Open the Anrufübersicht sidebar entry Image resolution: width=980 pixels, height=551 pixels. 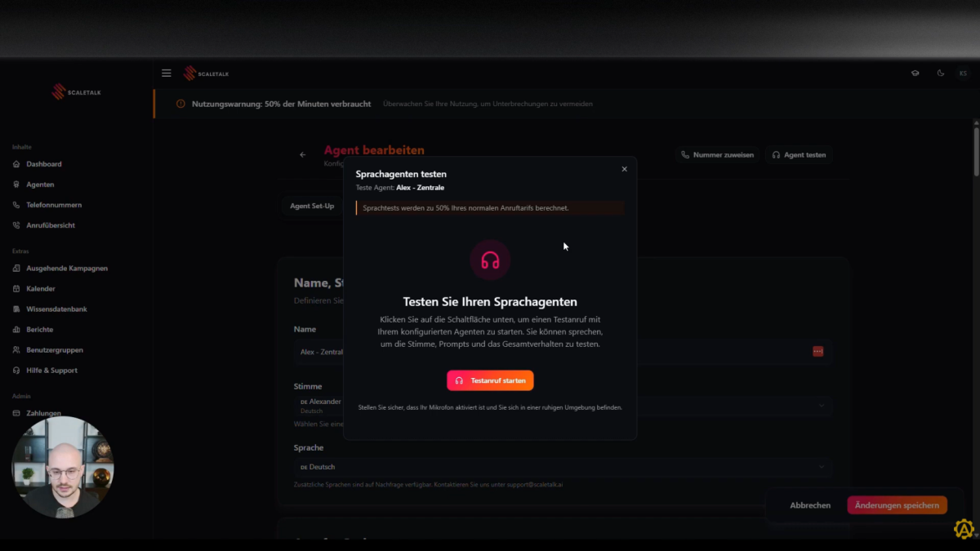tap(50, 225)
